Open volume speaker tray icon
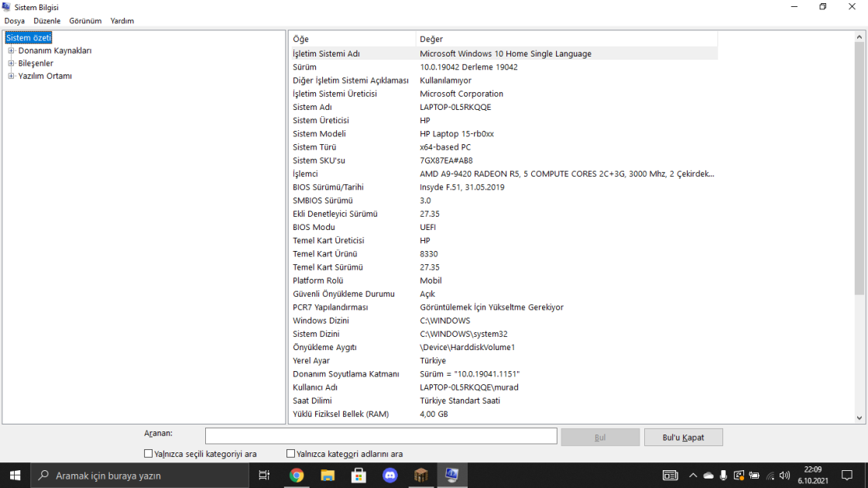This screenshot has height=488, width=868. [x=784, y=476]
